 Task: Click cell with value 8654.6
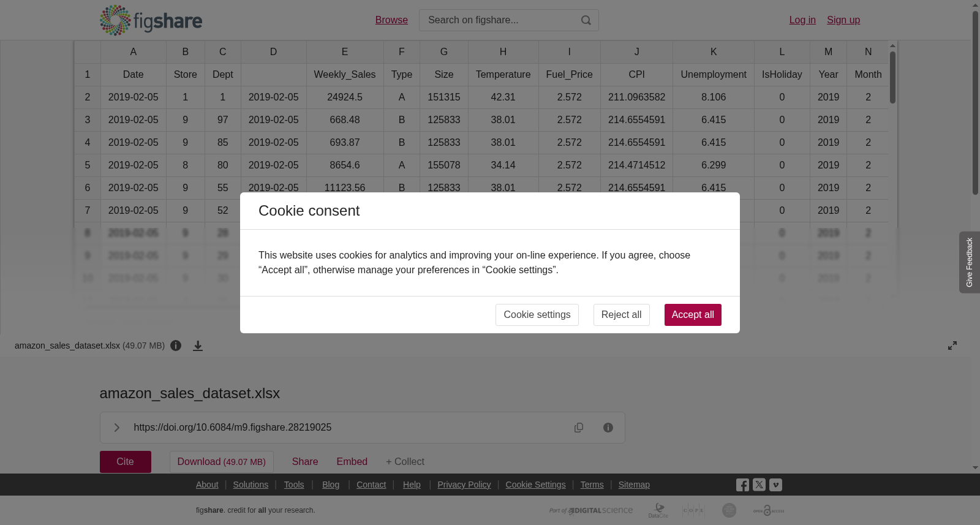(345, 165)
